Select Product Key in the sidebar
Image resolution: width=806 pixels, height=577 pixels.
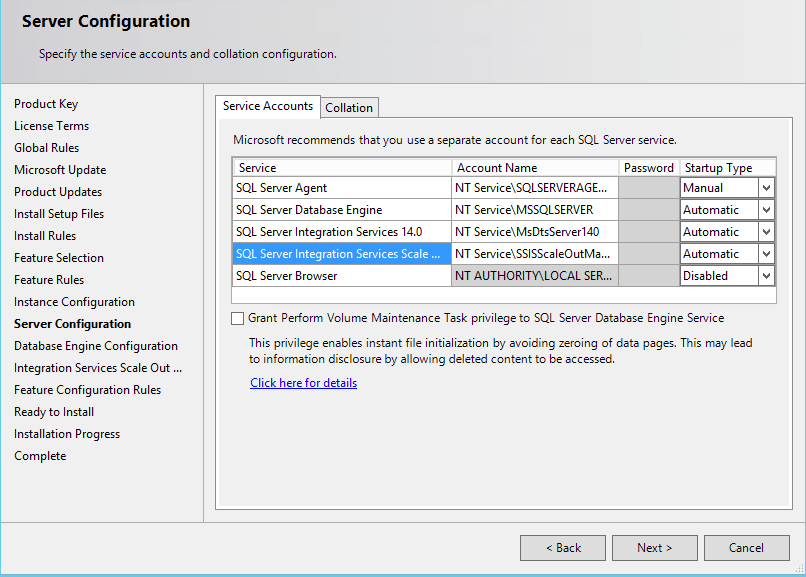coord(45,103)
